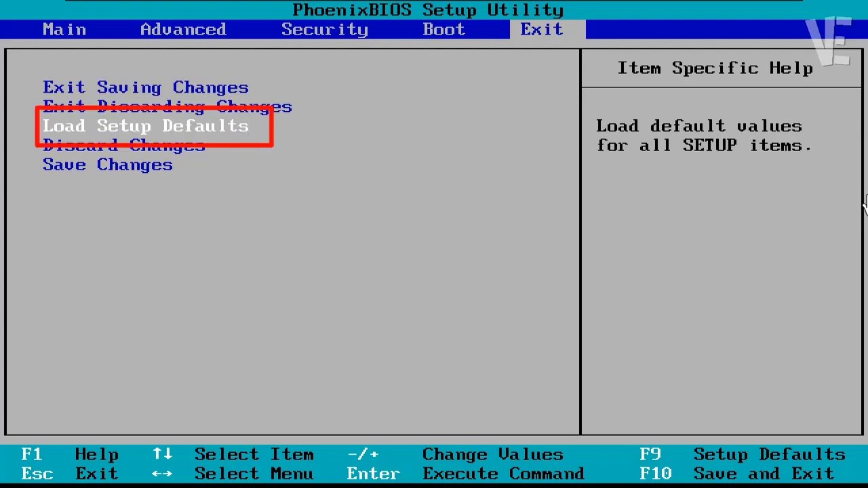Select the standalone Save Changes option

(x=108, y=165)
